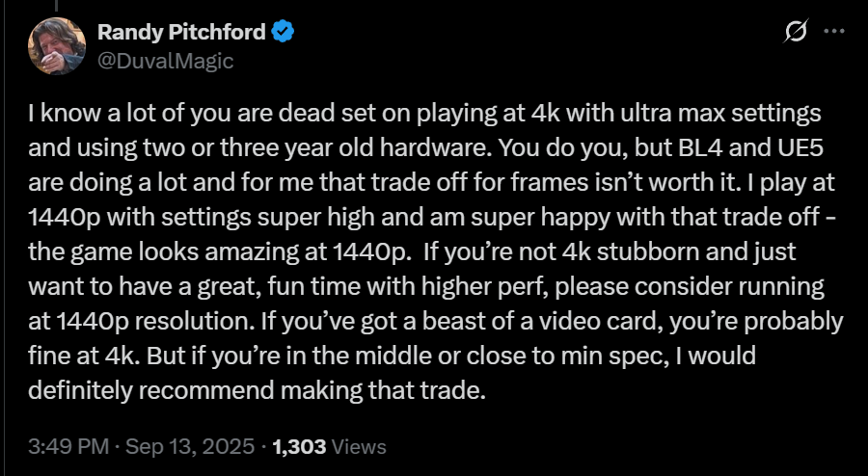Click the thread connector line above the avatar
868x476 pixels.
(55, 6)
